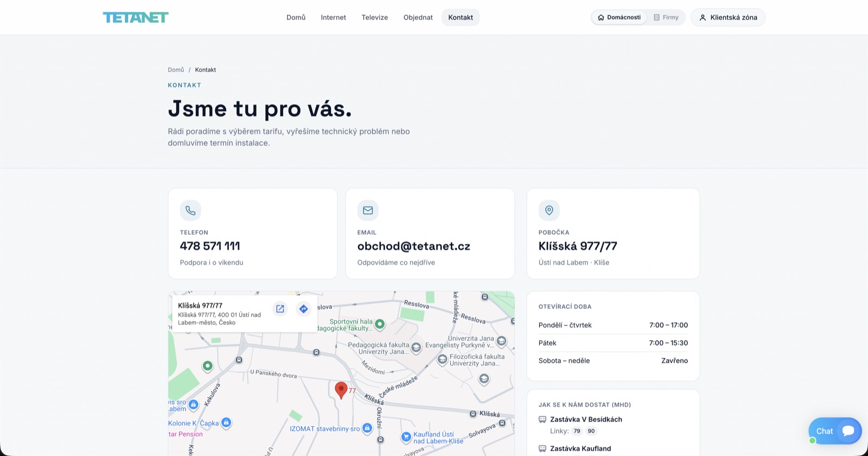Open the phone icon in Telefon card

click(190, 210)
